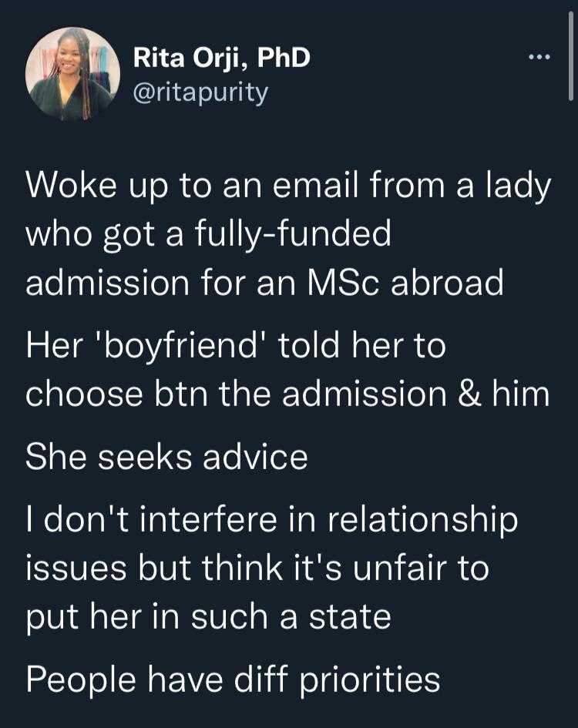
Task: Visit the @ritapurity handle
Action: pos(200,93)
